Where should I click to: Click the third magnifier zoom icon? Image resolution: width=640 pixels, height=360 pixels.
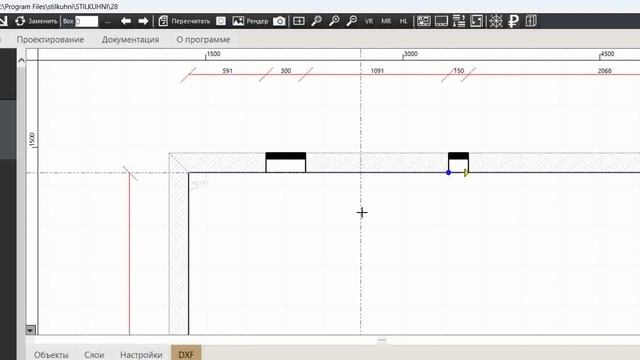point(351,21)
